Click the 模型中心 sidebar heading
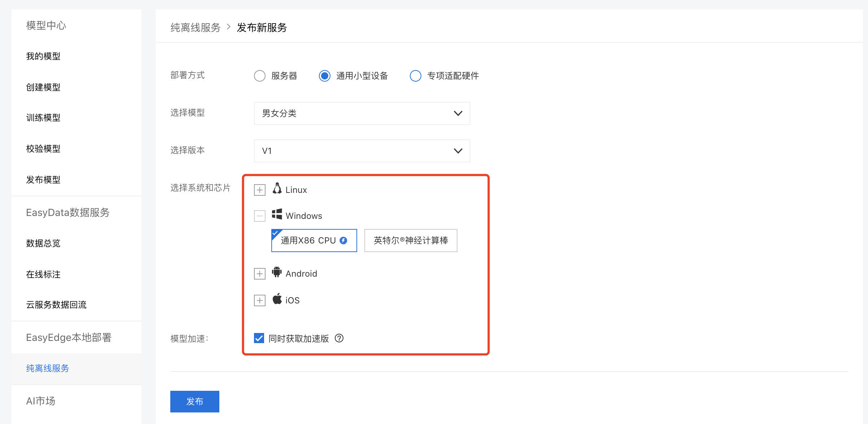 pos(46,25)
